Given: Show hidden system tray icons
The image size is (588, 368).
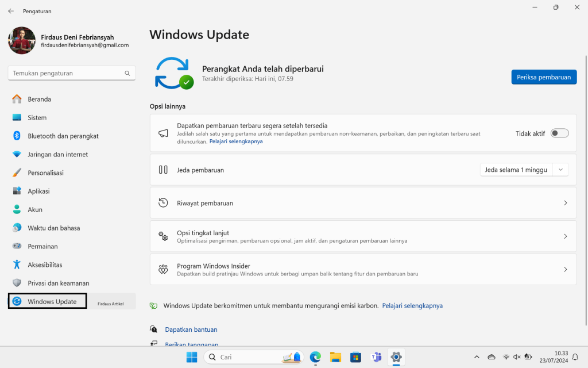Looking at the screenshot, I should [x=477, y=357].
